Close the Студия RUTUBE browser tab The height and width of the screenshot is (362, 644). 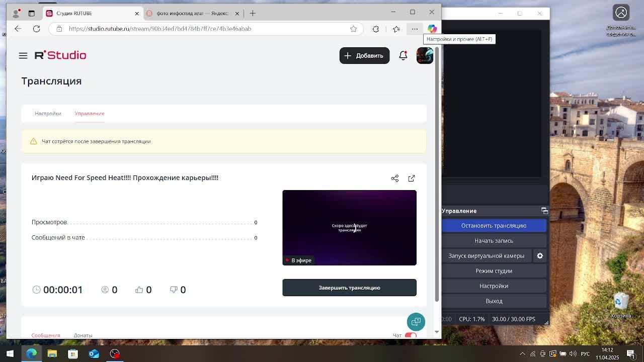[x=137, y=13]
